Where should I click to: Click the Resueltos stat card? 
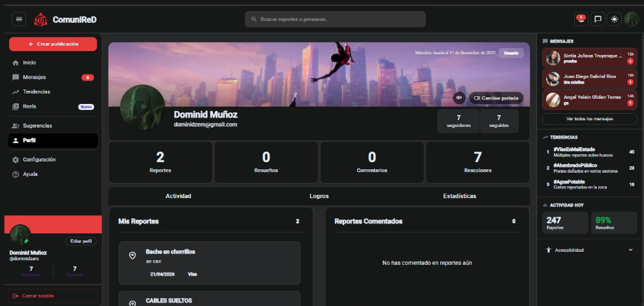coord(266,162)
